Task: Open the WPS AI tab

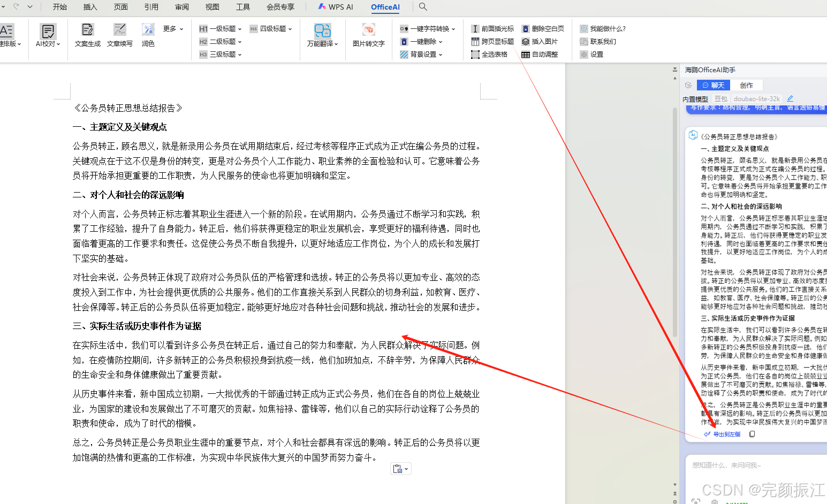Action: point(336,7)
